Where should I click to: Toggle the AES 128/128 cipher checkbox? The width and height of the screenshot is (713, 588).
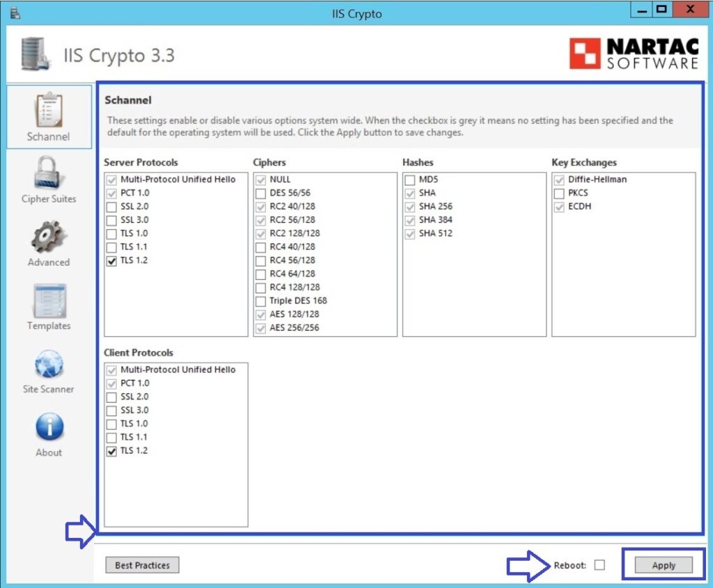260,315
